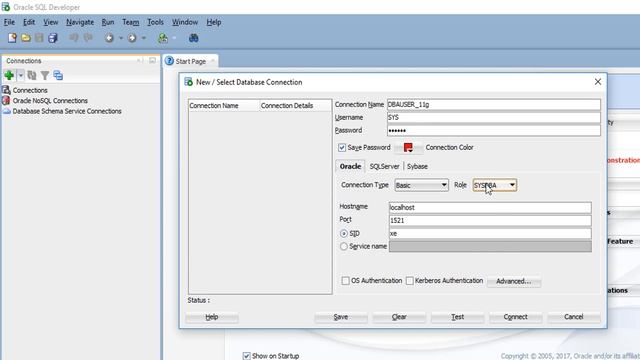Click the Username field containing SYS
Screen dimensions: 640x360
(x=493, y=118)
